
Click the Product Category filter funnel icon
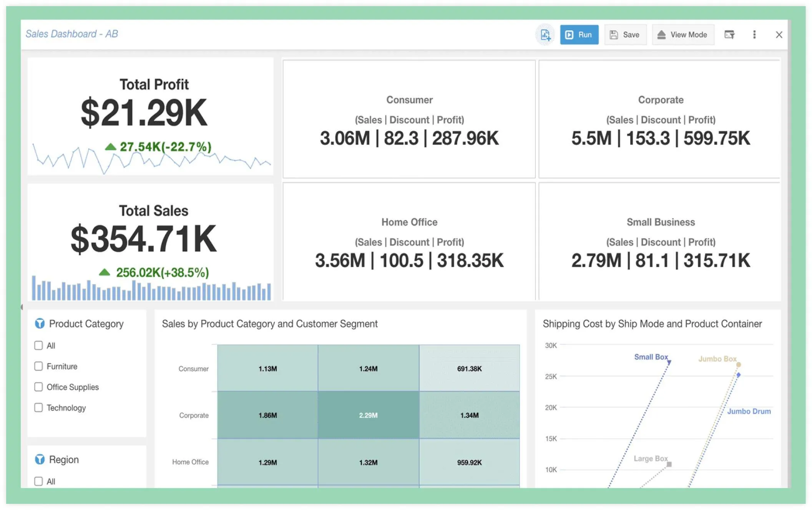coord(40,324)
